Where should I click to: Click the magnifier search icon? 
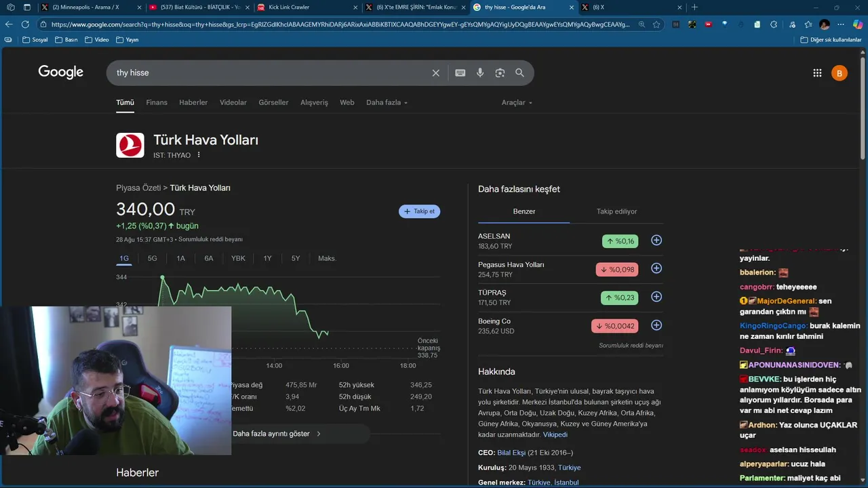519,73
